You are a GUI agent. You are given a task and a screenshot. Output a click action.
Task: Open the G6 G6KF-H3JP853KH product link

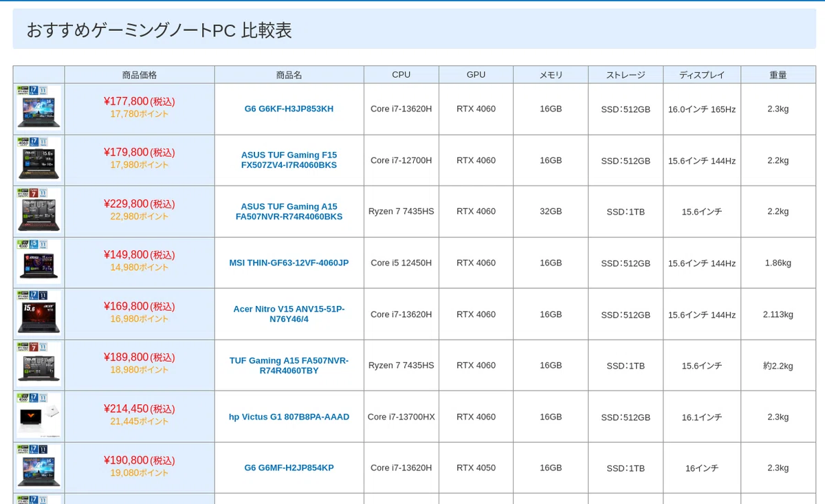tap(289, 109)
